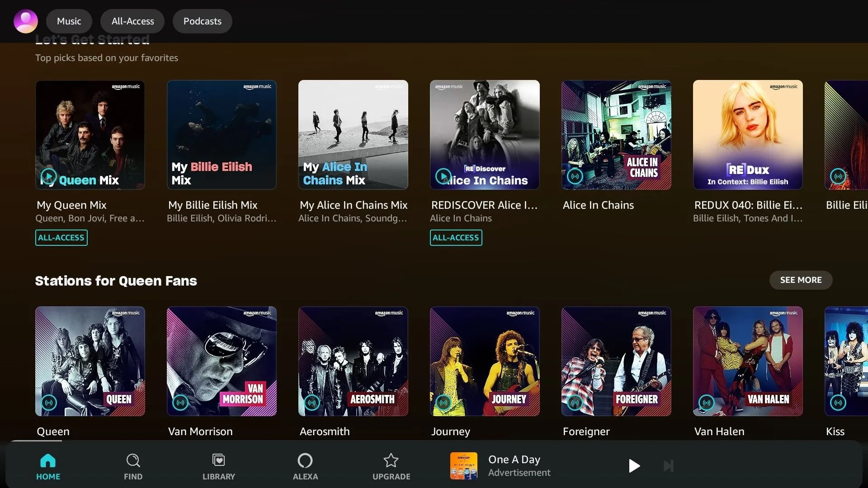Click the One A Day track title

coord(514,460)
